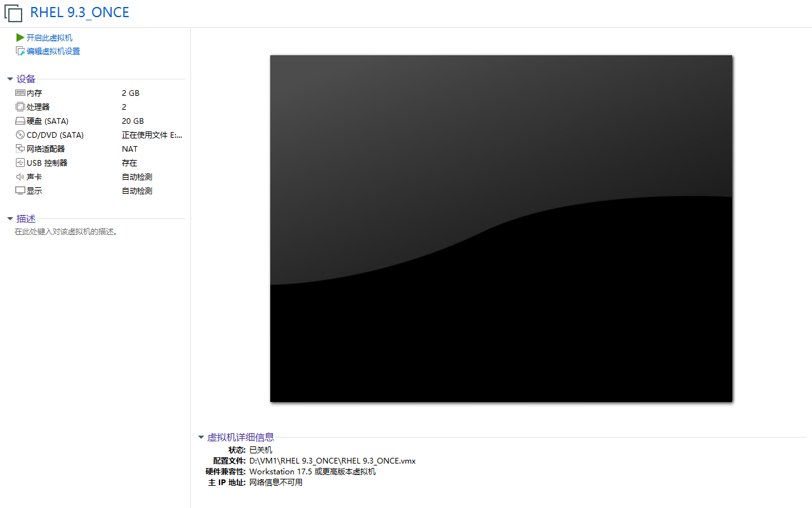812x508 pixels.
Task: Select the memory (内存) device icon
Action: tap(20, 93)
